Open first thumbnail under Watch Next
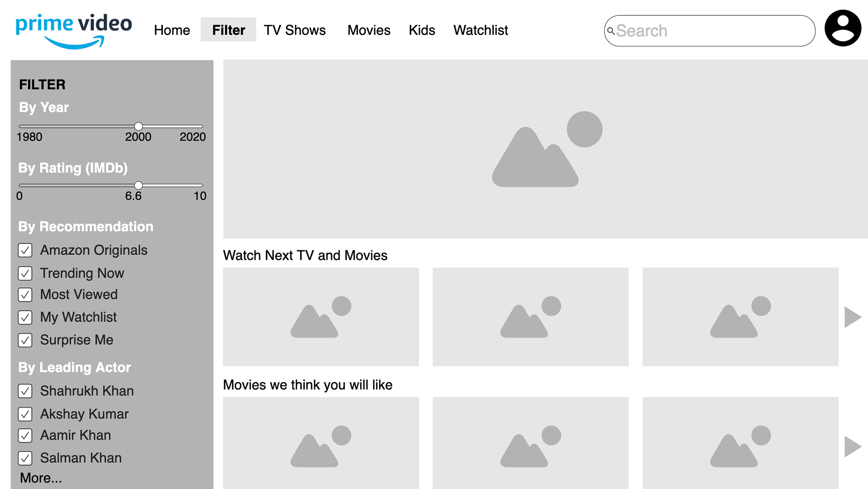Screen dimensions: 868x489 pos(321,317)
